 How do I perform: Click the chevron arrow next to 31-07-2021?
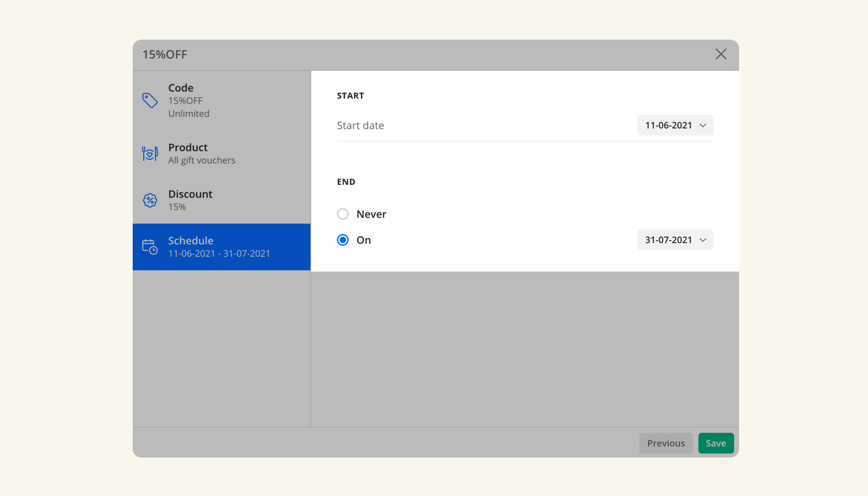703,240
